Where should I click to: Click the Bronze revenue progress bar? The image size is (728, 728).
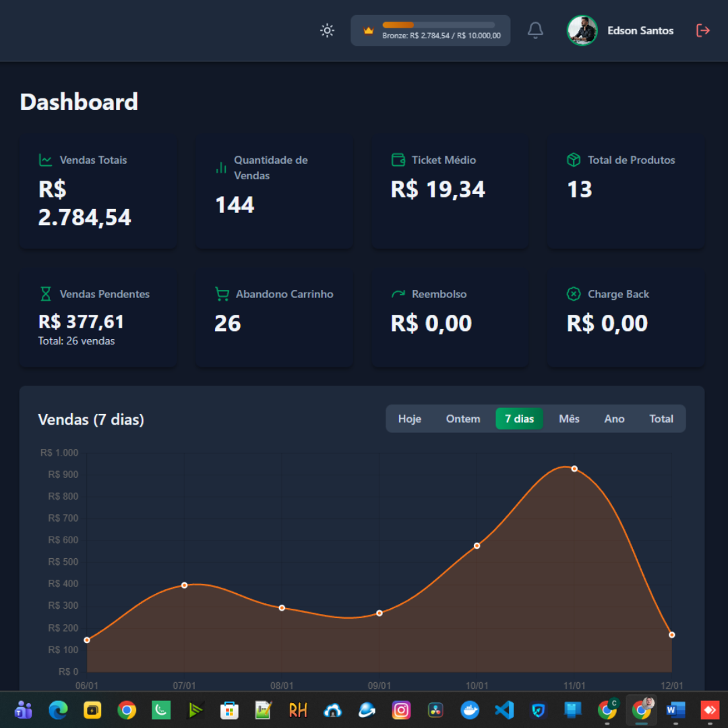pos(438,25)
